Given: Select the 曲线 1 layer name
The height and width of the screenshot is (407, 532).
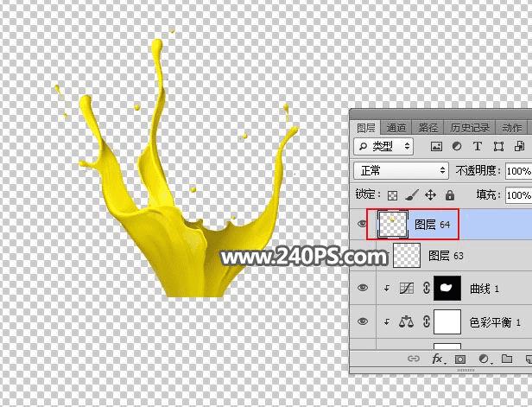Looking at the screenshot, I should [x=484, y=289].
